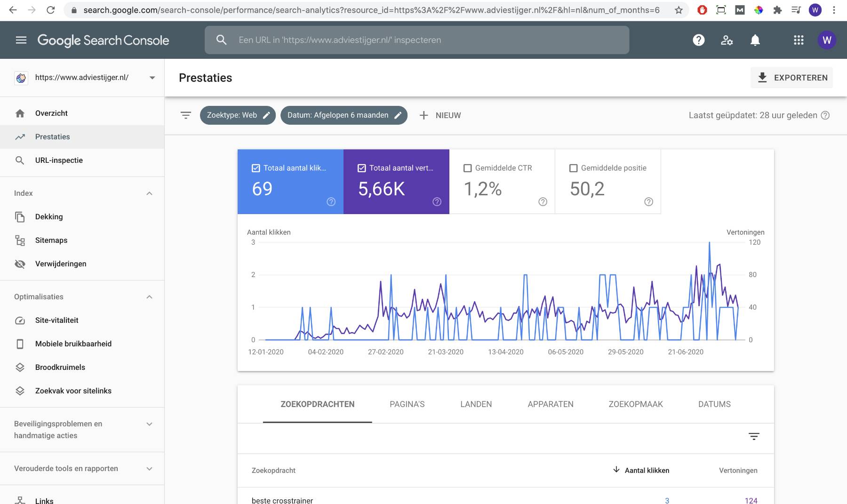Switch to the PAGINA'S tab

[x=407, y=404]
